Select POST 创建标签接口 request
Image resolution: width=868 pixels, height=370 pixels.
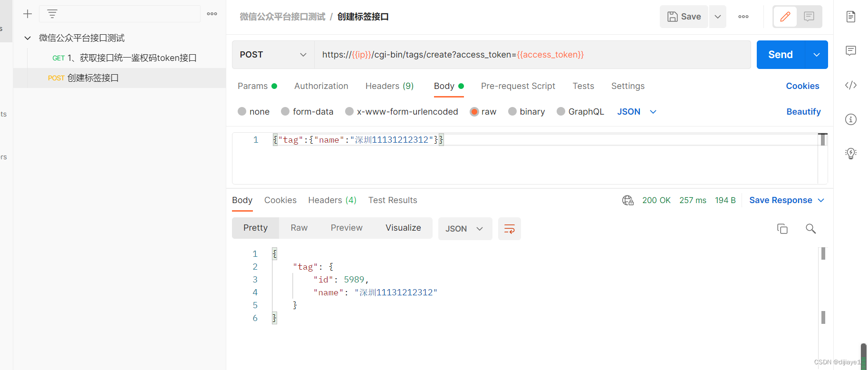pyautogui.click(x=120, y=78)
